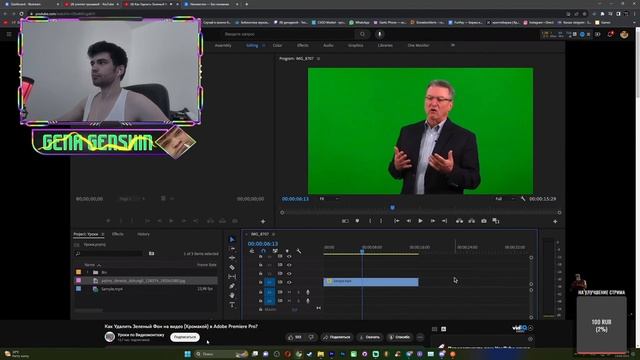
Task: Open the Program monitor panel menu
Action: point(318,59)
